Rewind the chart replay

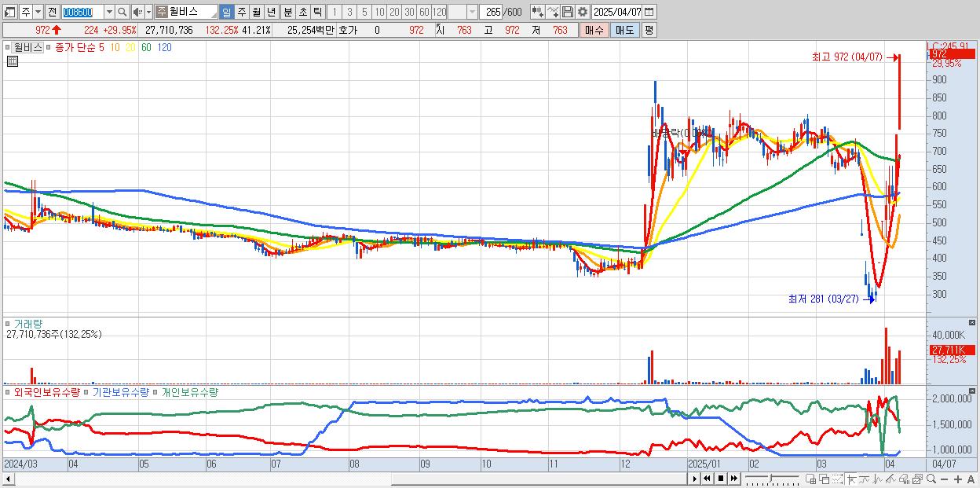click(x=707, y=479)
